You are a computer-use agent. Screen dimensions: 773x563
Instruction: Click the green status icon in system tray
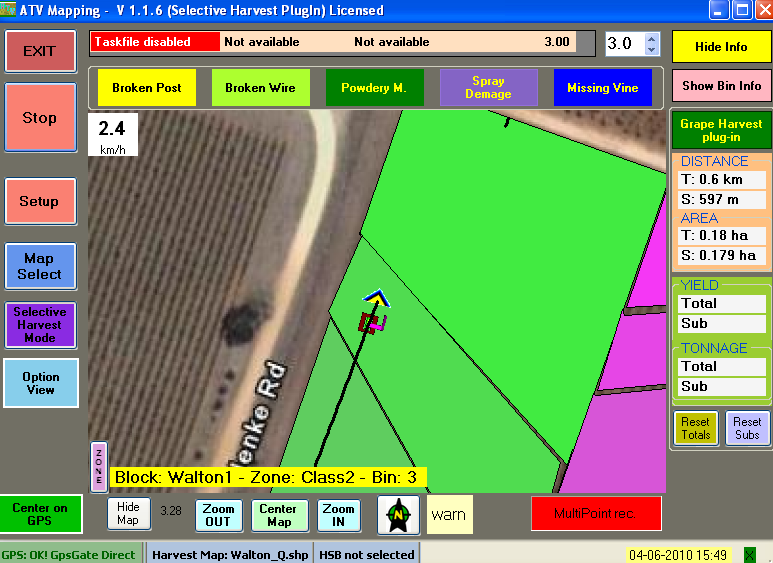(750, 554)
